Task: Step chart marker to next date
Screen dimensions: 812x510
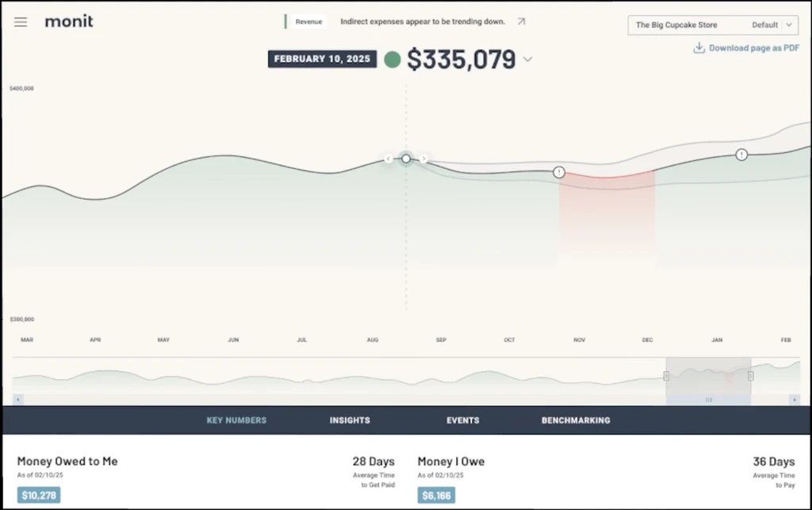Action: pyautogui.click(x=423, y=159)
